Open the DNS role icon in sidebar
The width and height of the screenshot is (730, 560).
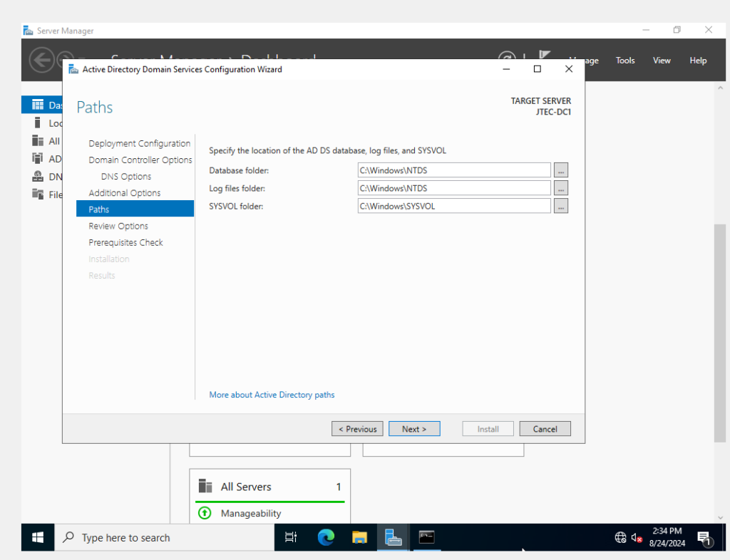(38, 176)
